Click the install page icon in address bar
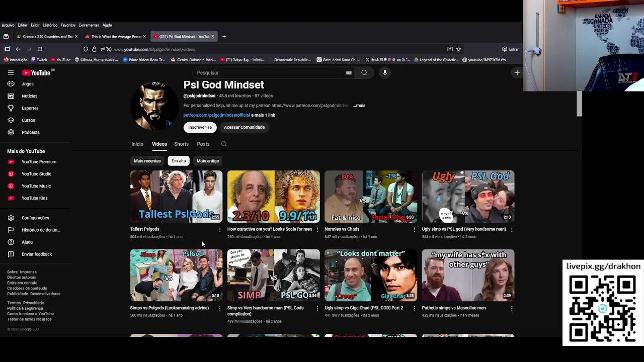644x362 pixels. pos(450,49)
